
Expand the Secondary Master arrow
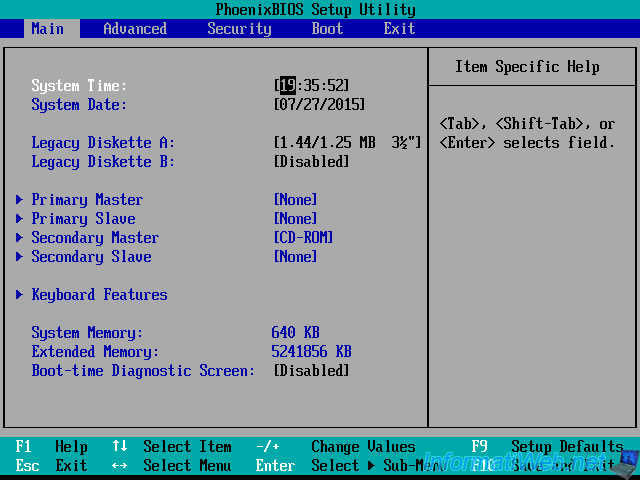pos(19,238)
